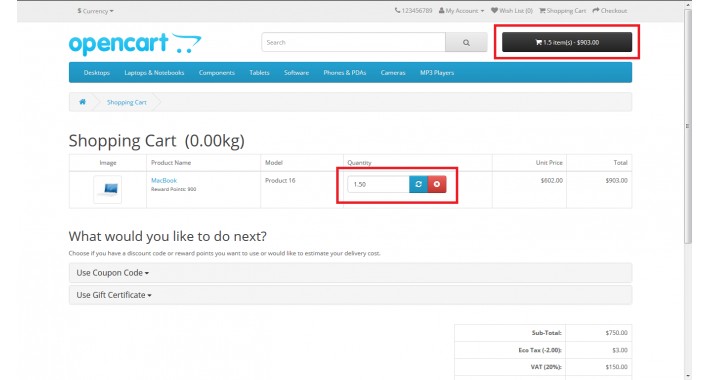The height and width of the screenshot is (380, 710).
Task: Click the quantity field showing 1.50
Action: click(379, 184)
